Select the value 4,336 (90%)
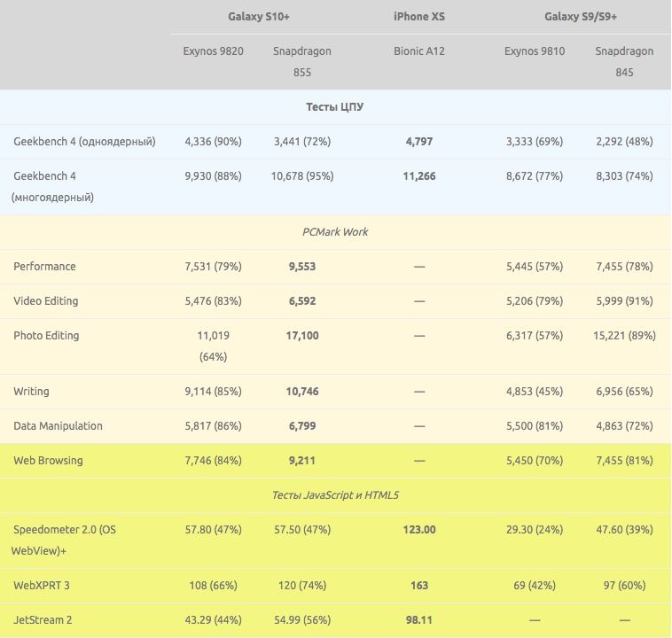This screenshot has height=638, width=672. (213, 142)
